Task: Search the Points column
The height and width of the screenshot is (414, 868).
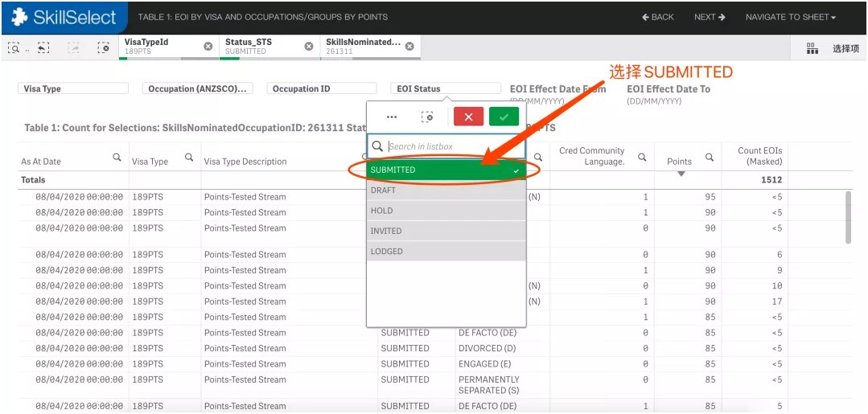Action: click(710, 158)
